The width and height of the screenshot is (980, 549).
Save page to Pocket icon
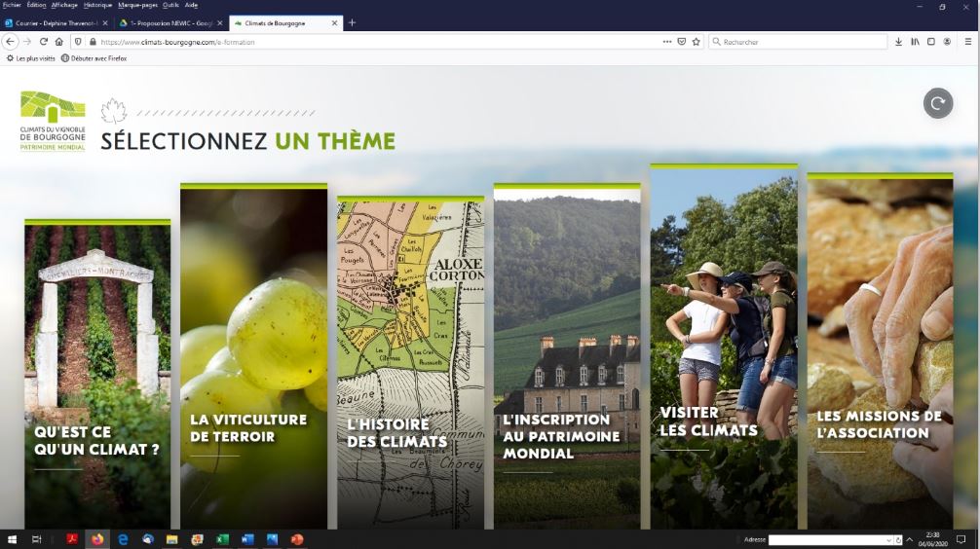(681, 42)
